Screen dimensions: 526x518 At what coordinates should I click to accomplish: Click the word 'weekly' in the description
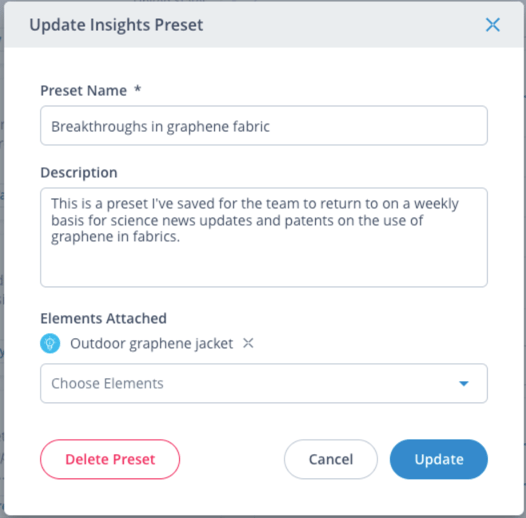[x=436, y=204]
